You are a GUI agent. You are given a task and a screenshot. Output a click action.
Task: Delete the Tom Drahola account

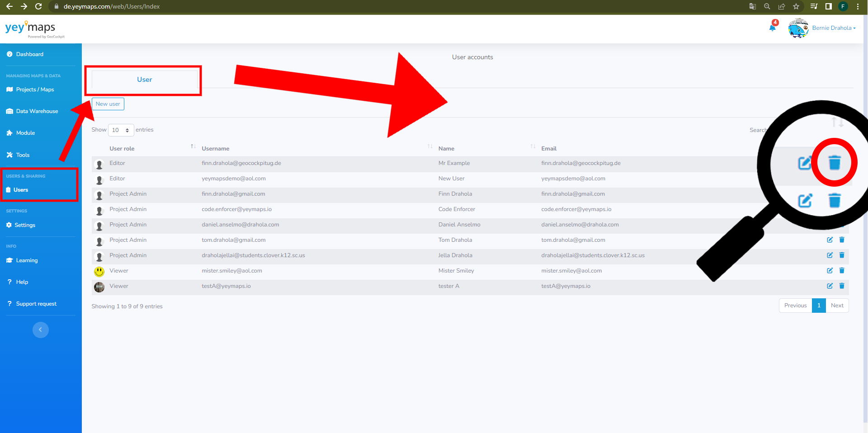pos(842,240)
